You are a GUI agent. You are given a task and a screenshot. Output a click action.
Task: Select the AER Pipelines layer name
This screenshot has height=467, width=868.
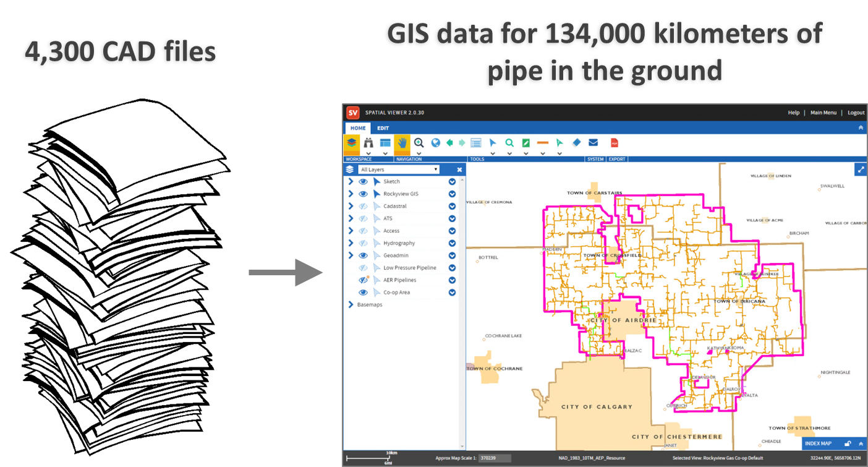tap(400, 280)
